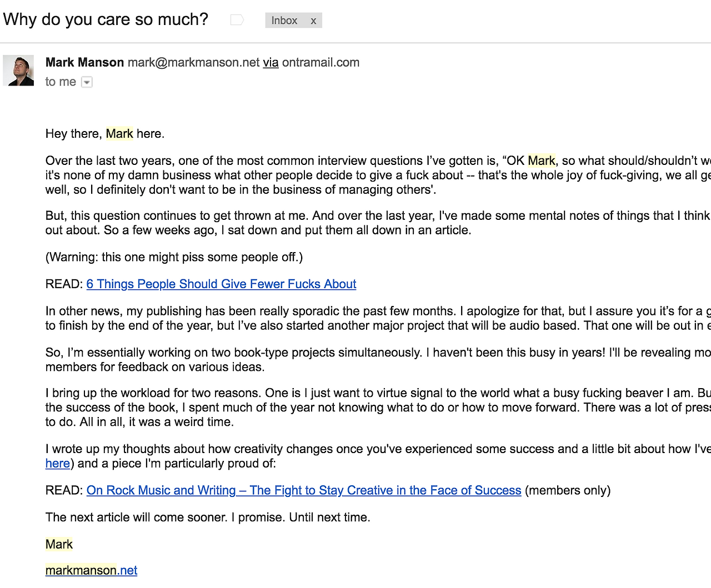Click the highlighted "Mark" signature above markmanson.net
Image resolution: width=711 pixels, height=588 pixels.
point(59,544)
